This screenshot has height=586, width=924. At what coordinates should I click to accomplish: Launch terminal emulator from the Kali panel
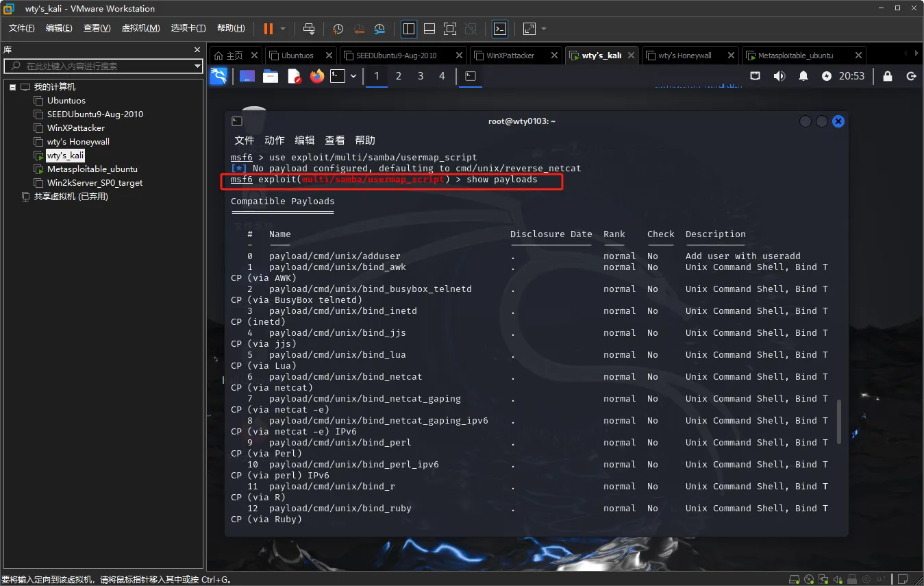[337, 76]
